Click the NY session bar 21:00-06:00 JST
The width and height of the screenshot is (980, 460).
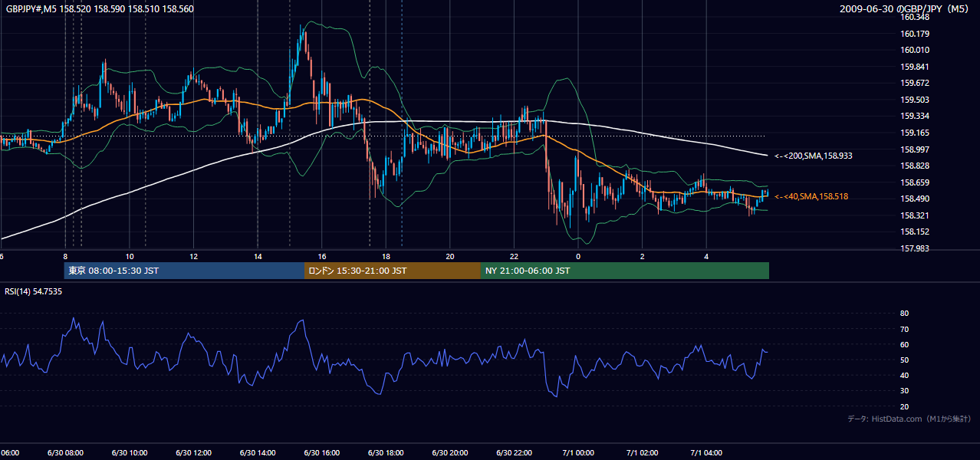pyautogui.click(x=625, y=271)
